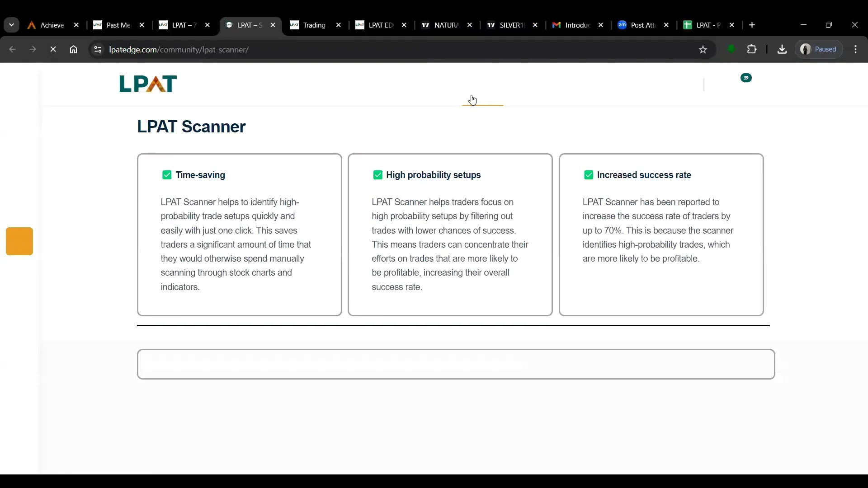Open the browser Downloads panel
This screenshot has height=488, width=868.
click(x=782, y=49)
